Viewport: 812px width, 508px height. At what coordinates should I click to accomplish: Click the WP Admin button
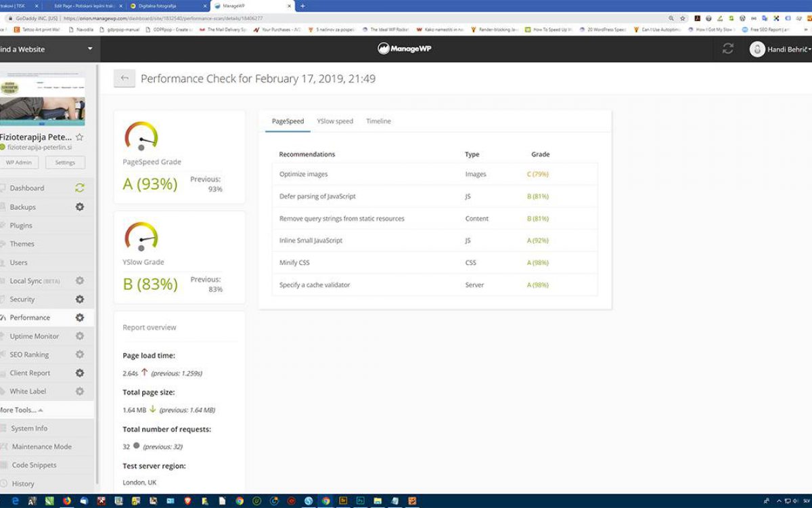click(19, 163)
